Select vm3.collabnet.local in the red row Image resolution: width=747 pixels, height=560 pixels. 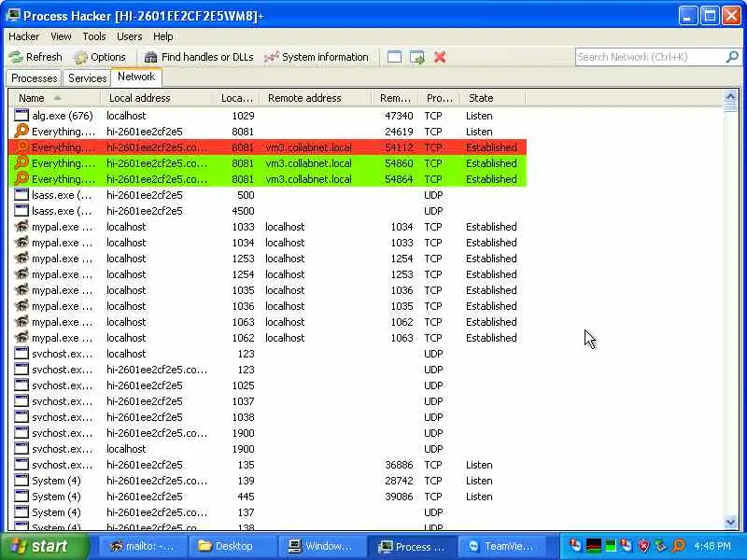309,147
